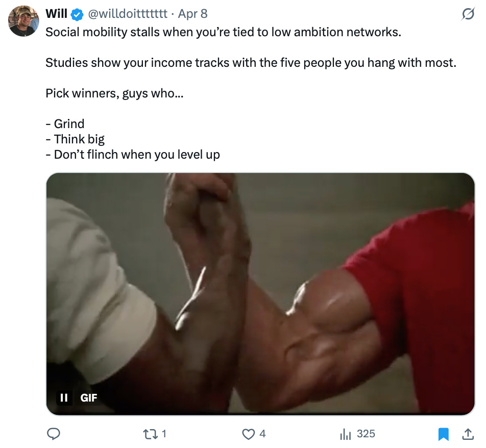
Task: Open the share upload icon
Action: point(468,434)
